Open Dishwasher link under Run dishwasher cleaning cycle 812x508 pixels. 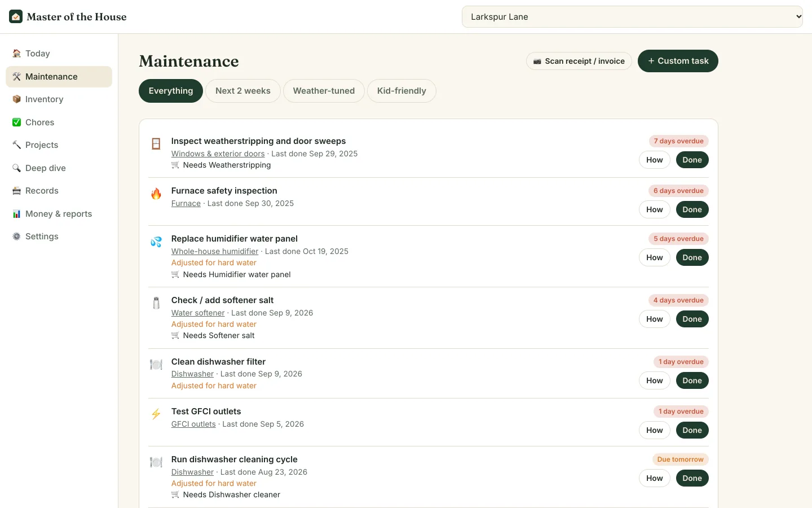(192, 472)
